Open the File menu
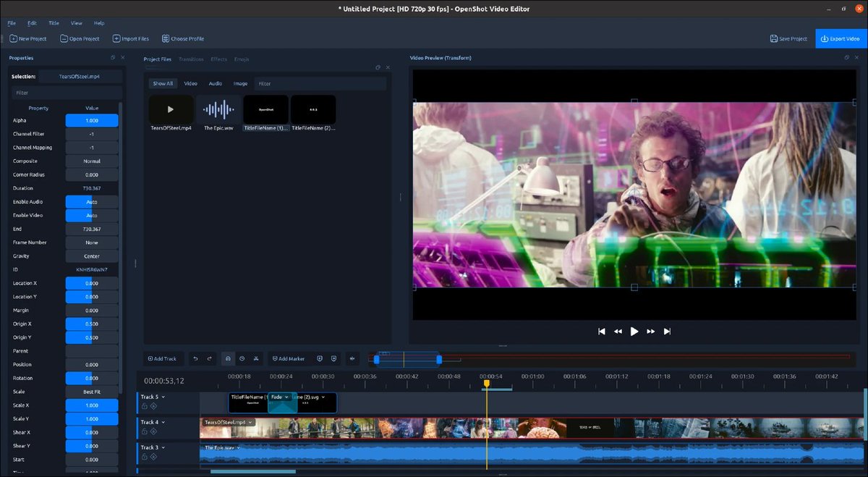The width and height of the screenshot is (868, 477). click(x=12, y=23)
